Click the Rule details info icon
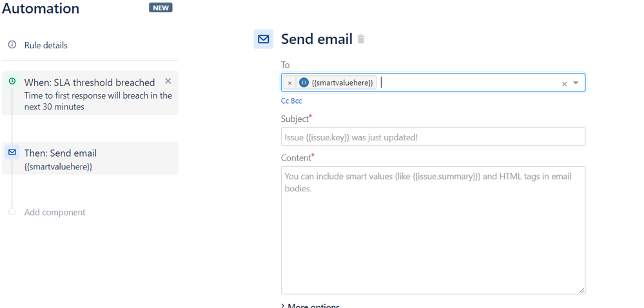The height and width of the screenshot is (308, 644). click(x=12, y=44)
